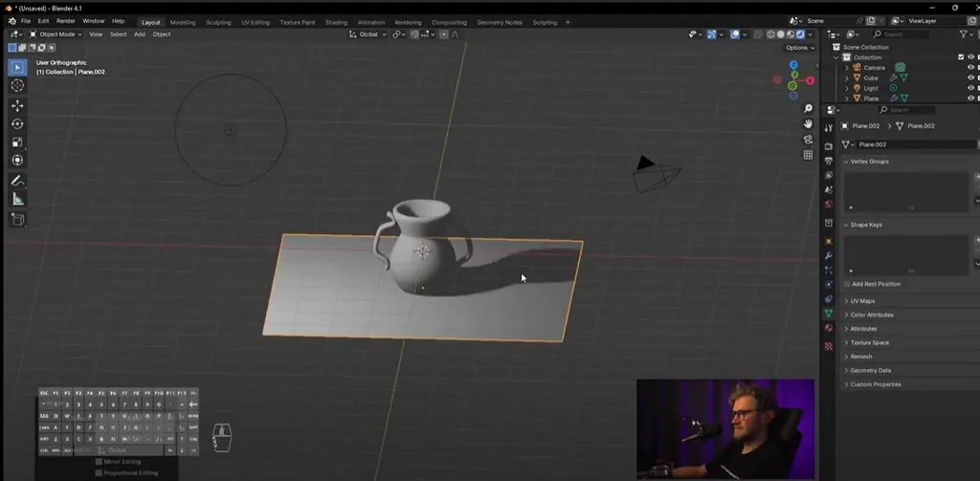The width and height of the screenshot is (980, 481).
Task: Open the Texture properties tab
Action: [829, 345]
